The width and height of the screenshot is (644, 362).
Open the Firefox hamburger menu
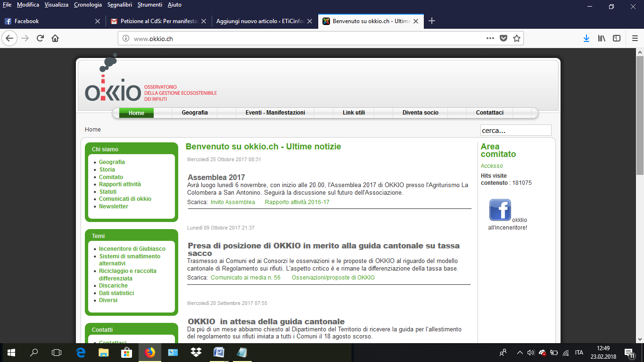[635, 38]
